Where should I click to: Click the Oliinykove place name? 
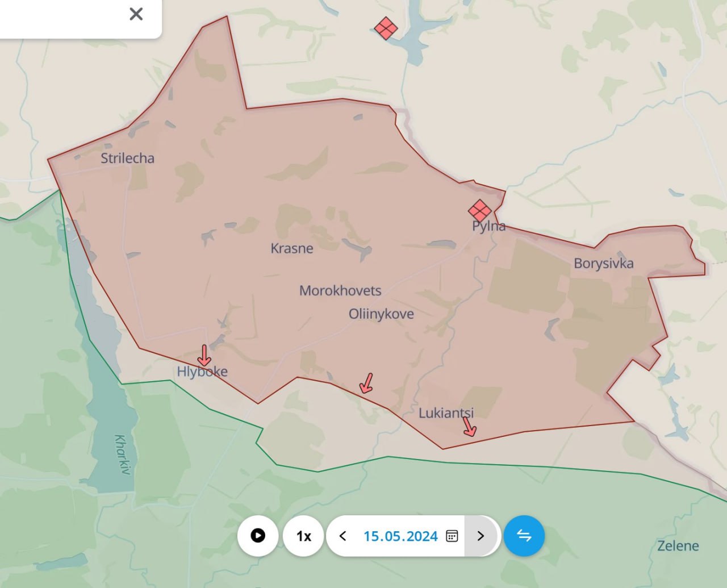[x=381, y=314]
